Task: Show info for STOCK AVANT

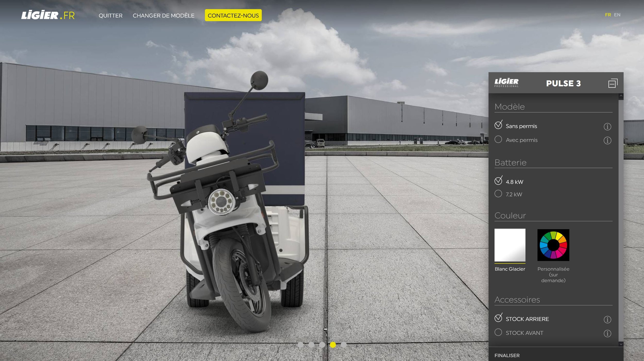Action: pyautogui.click(x=607, y=333)
